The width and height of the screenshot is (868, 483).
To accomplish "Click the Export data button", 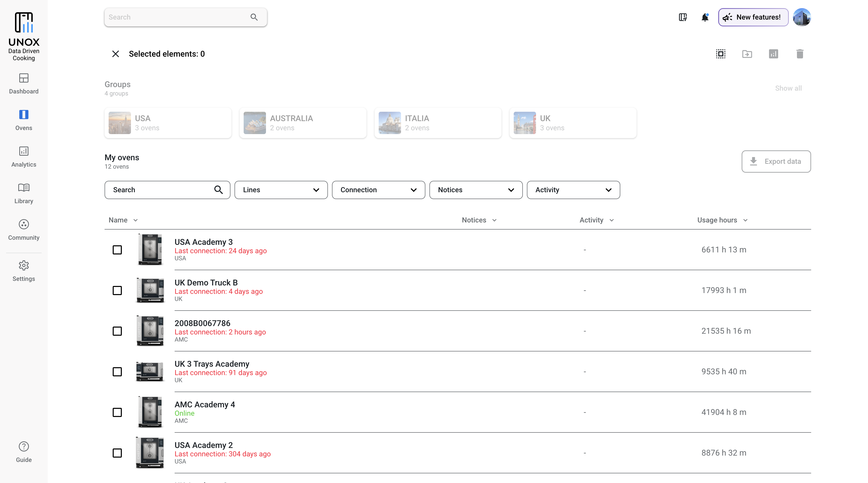I will pos(776,162).
